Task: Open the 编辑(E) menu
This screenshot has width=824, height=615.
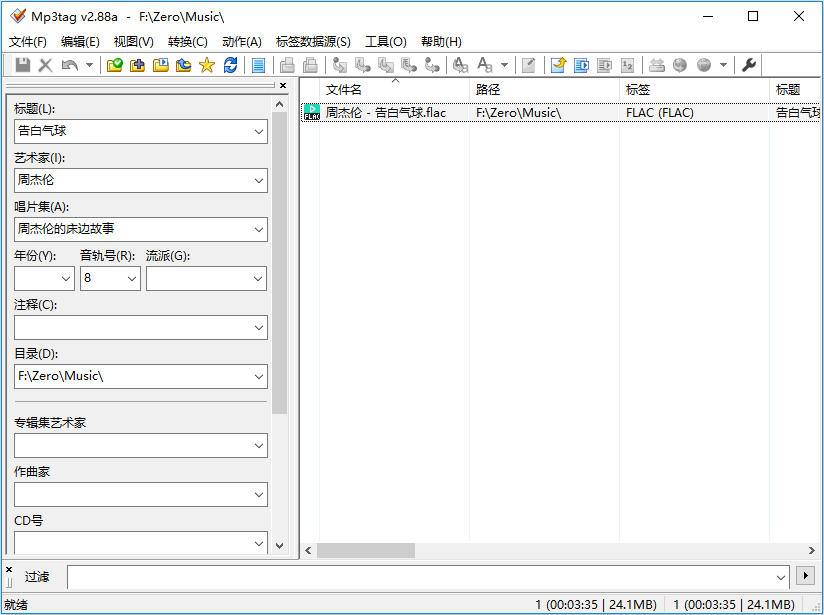Action: pos(80,42)
